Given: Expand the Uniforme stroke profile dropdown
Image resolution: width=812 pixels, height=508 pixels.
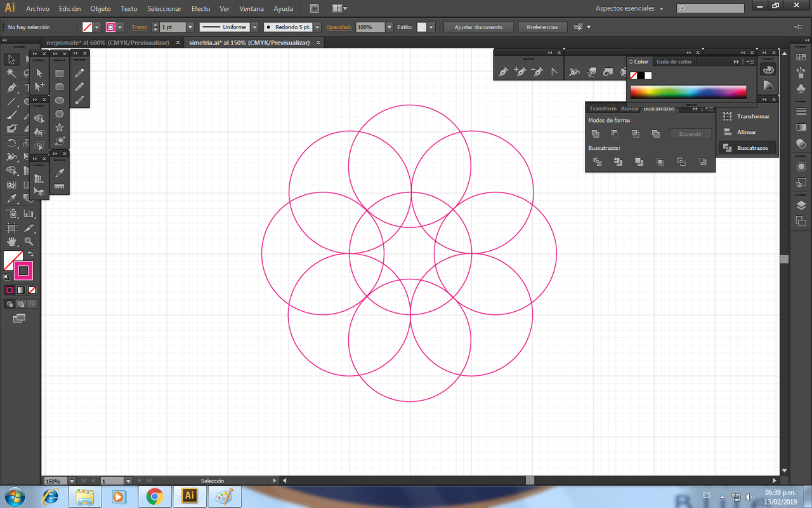Looking at the screenshot, I should [254, 27].
